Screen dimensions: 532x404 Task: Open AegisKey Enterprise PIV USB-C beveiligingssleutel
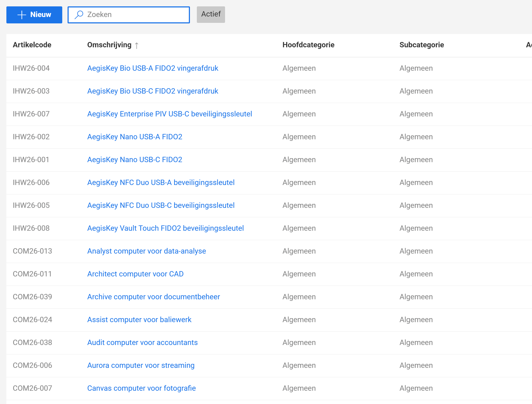coord(170,114)
